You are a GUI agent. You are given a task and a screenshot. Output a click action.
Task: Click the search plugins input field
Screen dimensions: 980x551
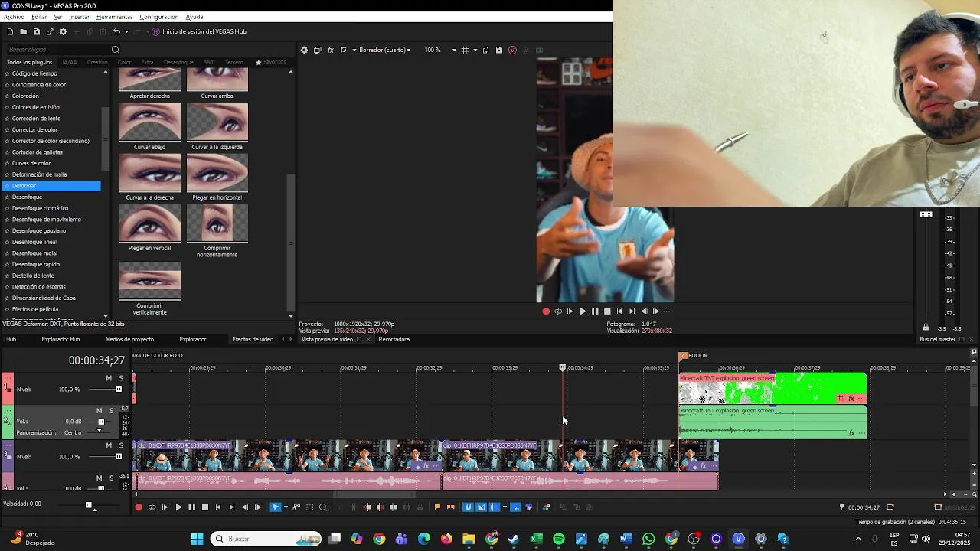click(57, 50)
